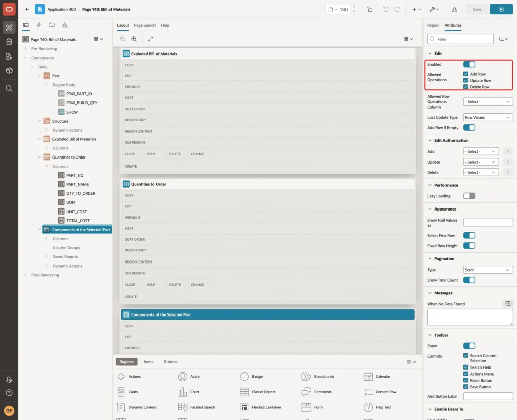This screenshot has height=420, width=517.
Task: Select the Classic Report region type
Action: pyautogui.click(x=257, y=392)
